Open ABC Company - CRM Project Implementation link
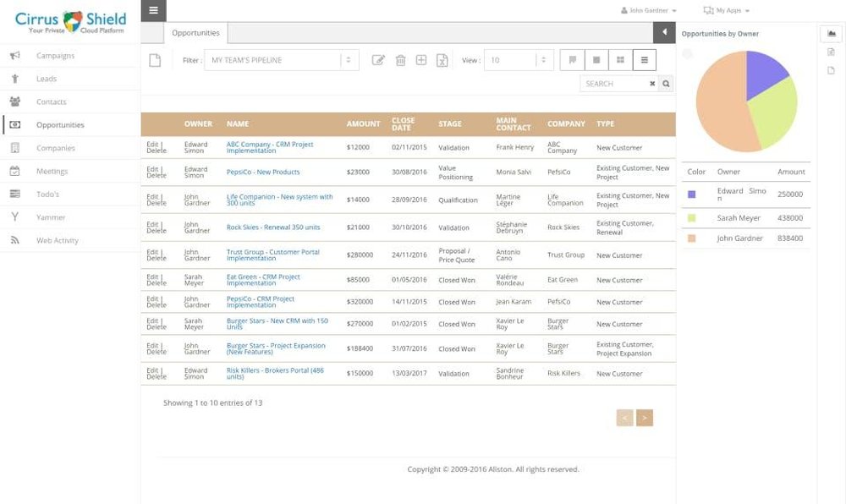This screenshot has width=846, height=504. [x=270, y=148]
